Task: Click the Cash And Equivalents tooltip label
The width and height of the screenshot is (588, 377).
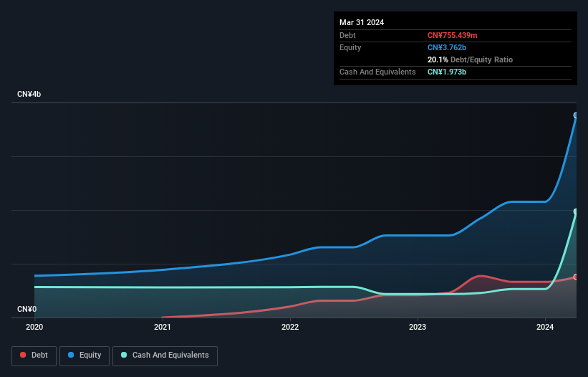Action: pyautogui.click(x=377, y=72)
